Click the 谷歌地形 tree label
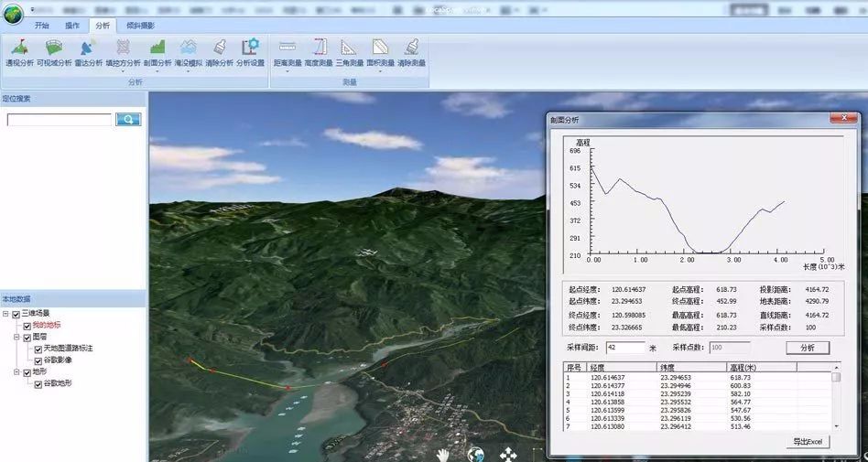 pyautogui.click(x=58, y=383)
